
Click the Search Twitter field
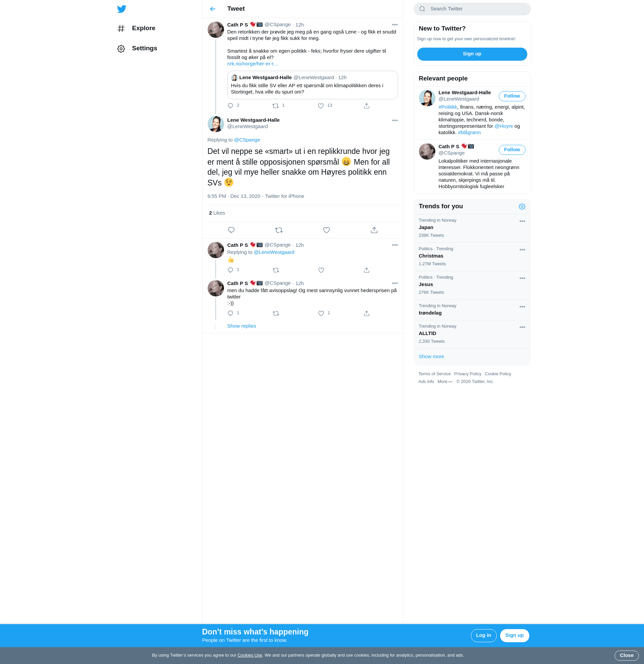(472, 9)
